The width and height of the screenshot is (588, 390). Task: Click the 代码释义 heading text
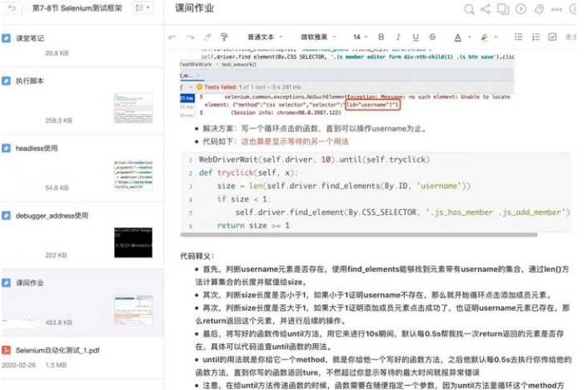coord(197,257)
